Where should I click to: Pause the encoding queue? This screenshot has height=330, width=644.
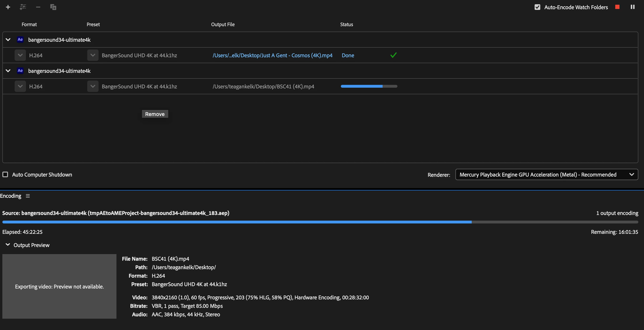[632, 7]
